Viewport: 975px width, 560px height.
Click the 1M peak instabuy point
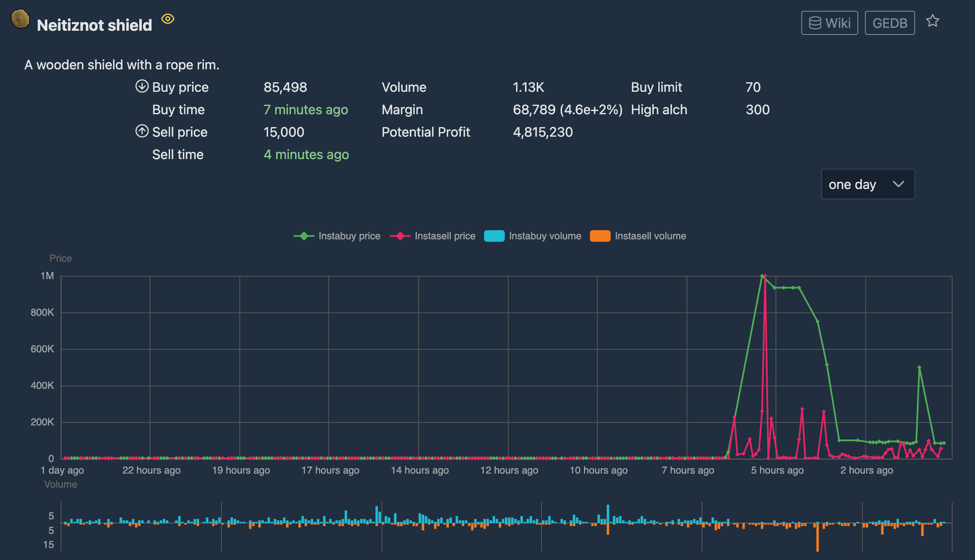pos(762,276)
